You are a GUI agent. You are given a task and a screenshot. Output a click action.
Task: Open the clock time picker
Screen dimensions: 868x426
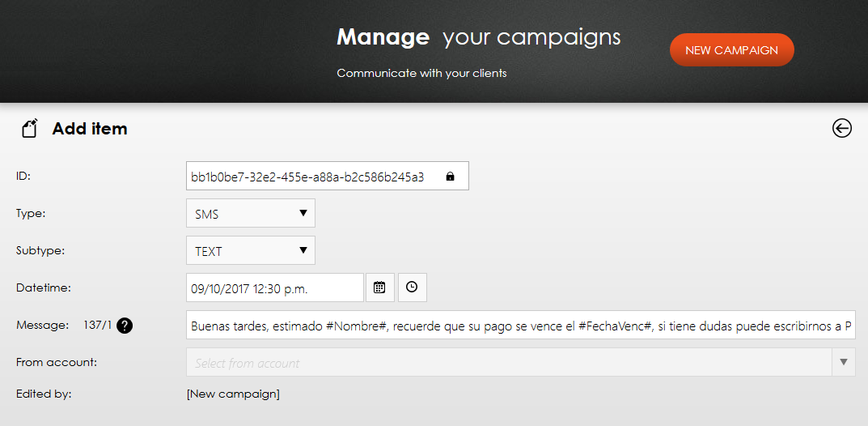pyautogui.click(x=412, y=288)
